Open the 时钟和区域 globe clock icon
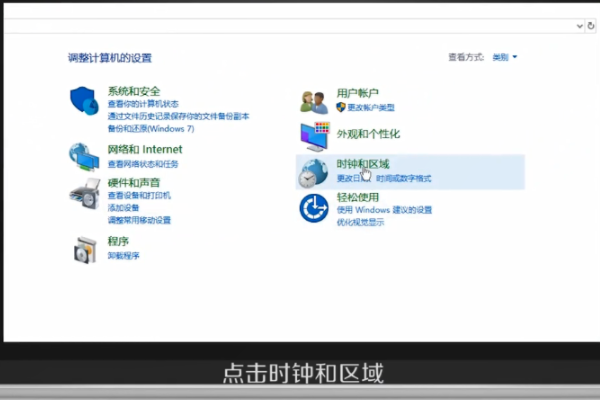Image resolution: width=600 pixels, height=400 pixels. click(313, 173)
